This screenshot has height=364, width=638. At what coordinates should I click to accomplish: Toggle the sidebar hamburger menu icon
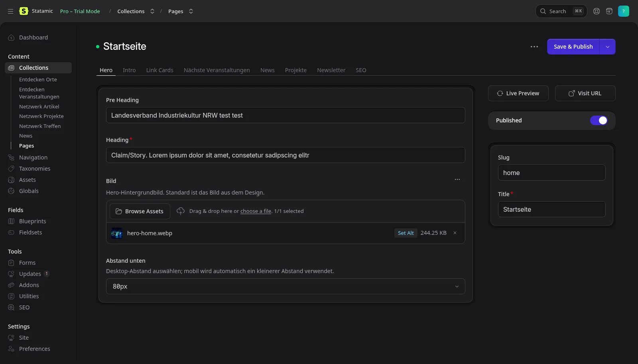(10, 11)
